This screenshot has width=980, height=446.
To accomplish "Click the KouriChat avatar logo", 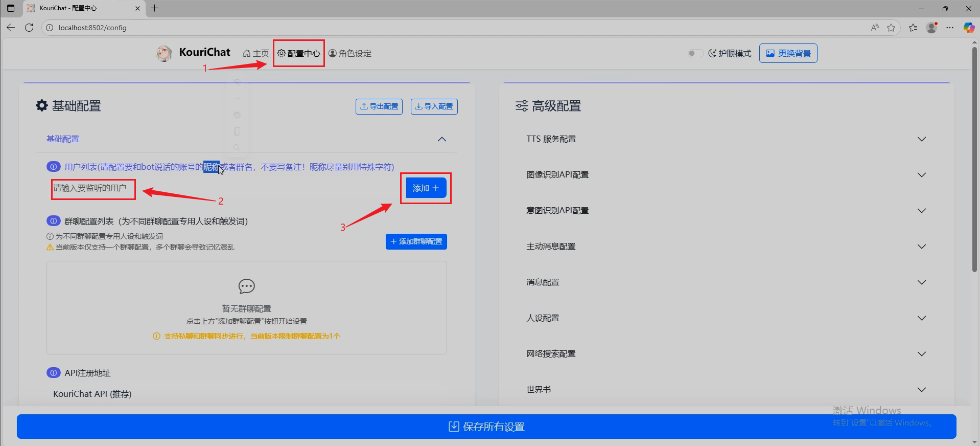I will 164,53.
